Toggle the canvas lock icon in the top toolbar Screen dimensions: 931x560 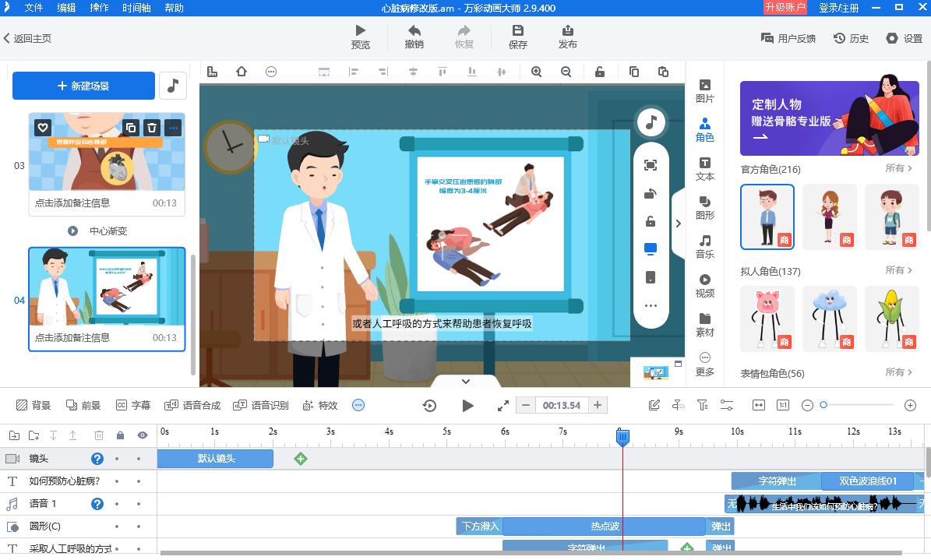(x=598, y=72)
